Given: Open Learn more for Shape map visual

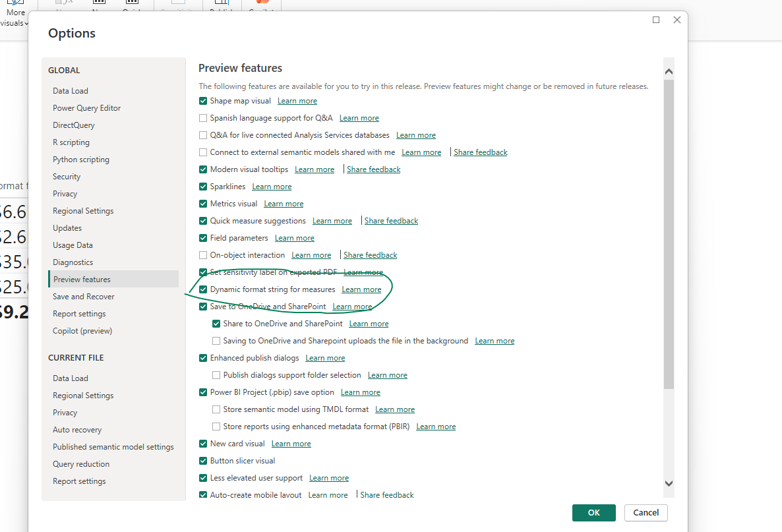Looking at the screenshot, I should click(297, 101).
